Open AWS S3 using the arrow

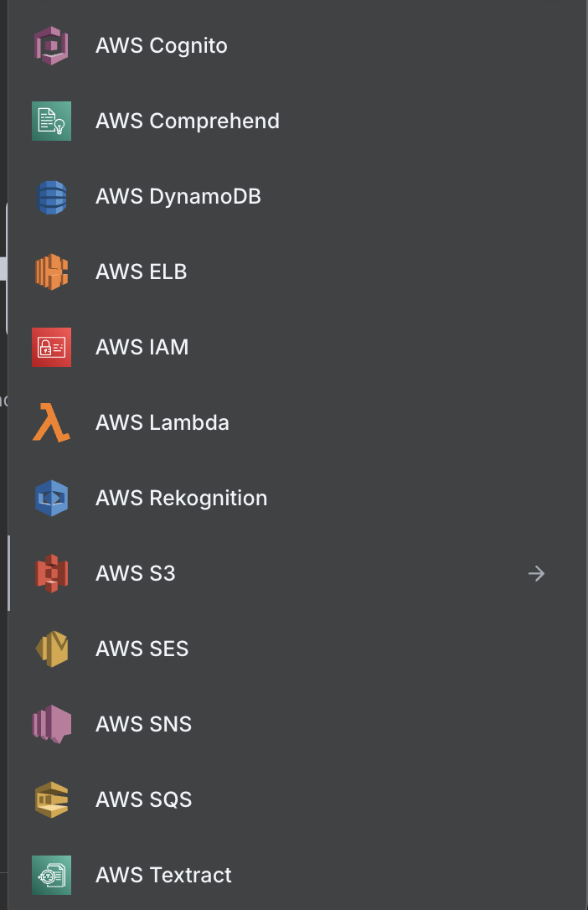(536, 573)
